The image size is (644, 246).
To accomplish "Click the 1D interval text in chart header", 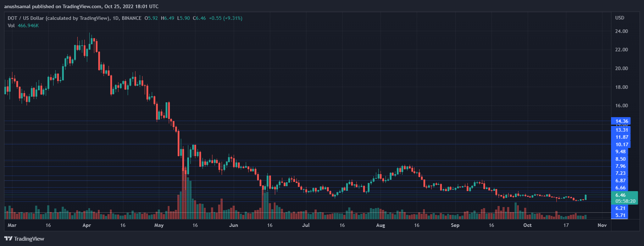I will 115,18.
